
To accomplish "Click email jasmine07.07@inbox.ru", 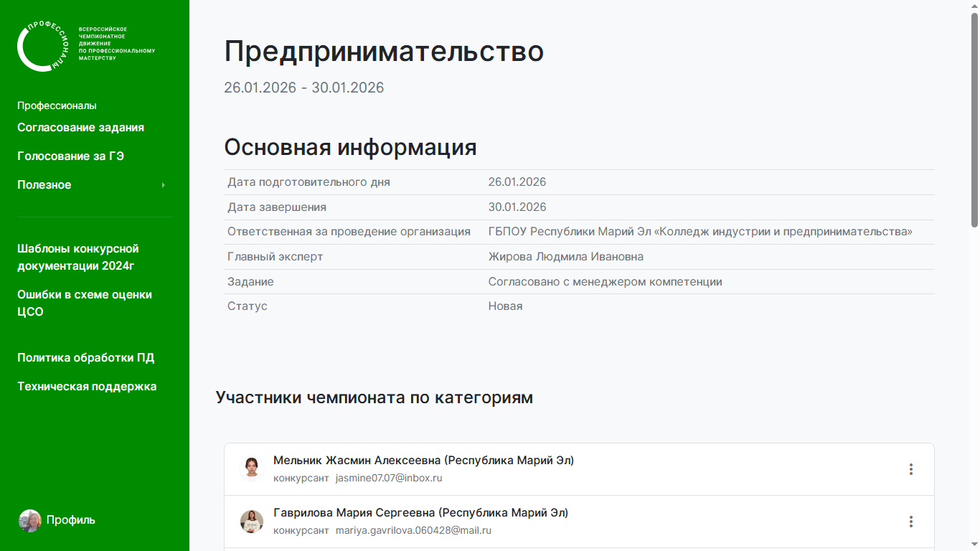I will point(389,478).
